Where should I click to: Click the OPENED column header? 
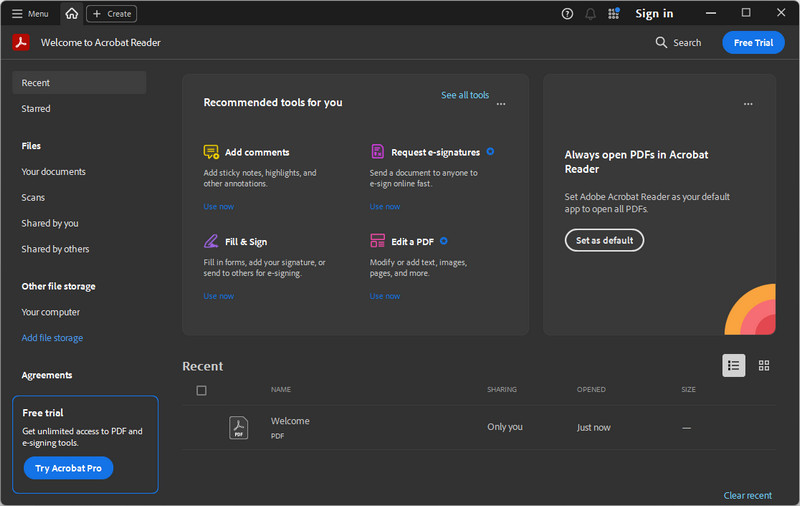[591, 390]
